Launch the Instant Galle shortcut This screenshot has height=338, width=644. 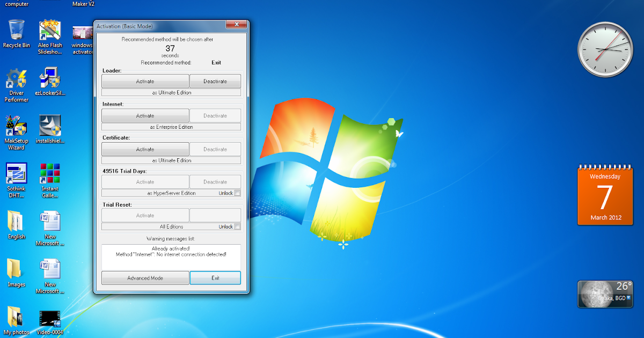(50, 180)
